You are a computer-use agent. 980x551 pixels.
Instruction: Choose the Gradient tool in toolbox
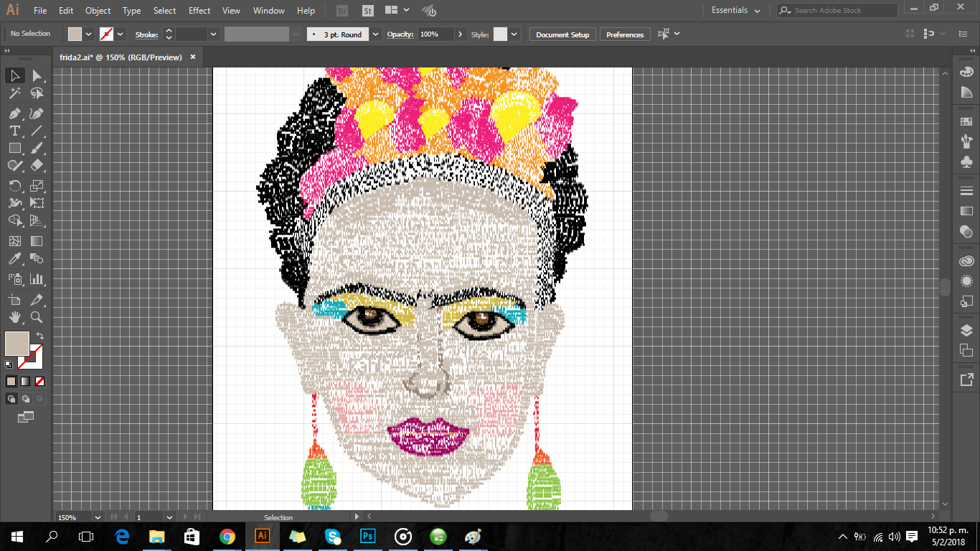[x=37, y=241]
